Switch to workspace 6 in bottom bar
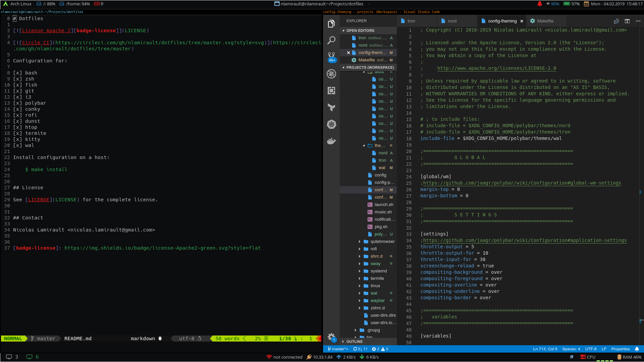Viewport: 644px width, 362px height. click(33, 357)
